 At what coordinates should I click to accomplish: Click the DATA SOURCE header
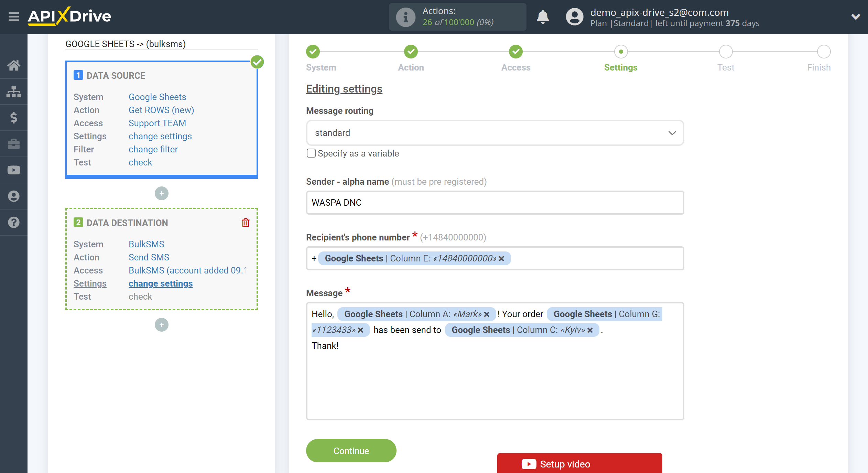(x=116, y=76)
